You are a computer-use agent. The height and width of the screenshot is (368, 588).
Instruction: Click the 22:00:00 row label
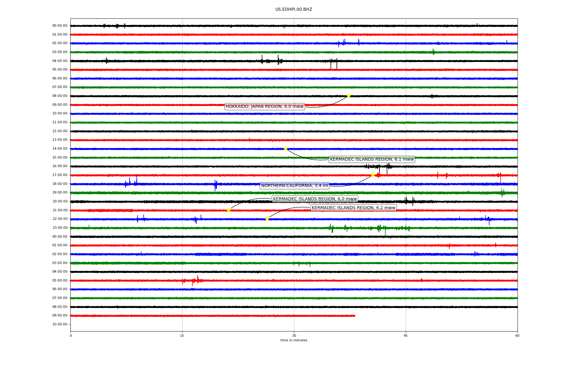[60, 219]
